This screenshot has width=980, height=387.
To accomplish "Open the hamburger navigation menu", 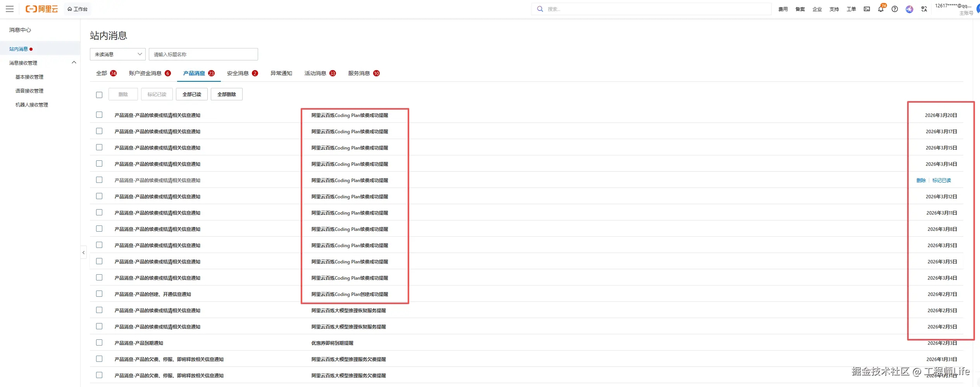I will [10, 9].
